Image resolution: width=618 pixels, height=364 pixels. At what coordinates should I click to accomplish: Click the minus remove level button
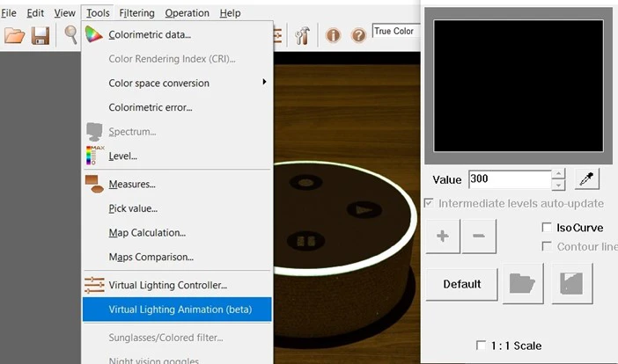click(x=479, y=237)
